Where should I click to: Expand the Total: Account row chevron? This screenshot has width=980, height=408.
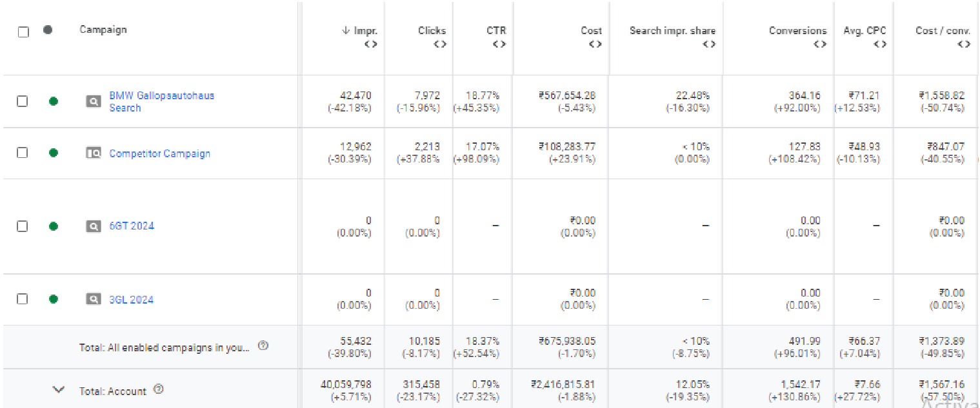pyautogui.click(x=59, y=390)
